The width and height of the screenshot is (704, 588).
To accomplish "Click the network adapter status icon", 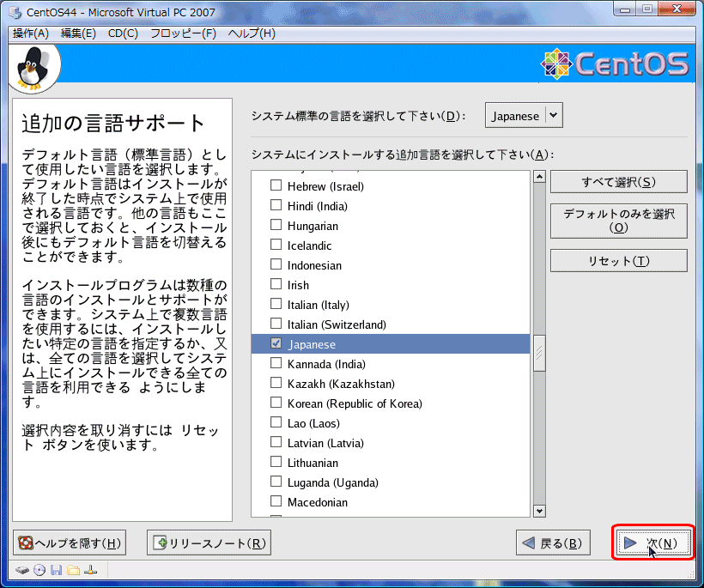I will tap(90, 571).
